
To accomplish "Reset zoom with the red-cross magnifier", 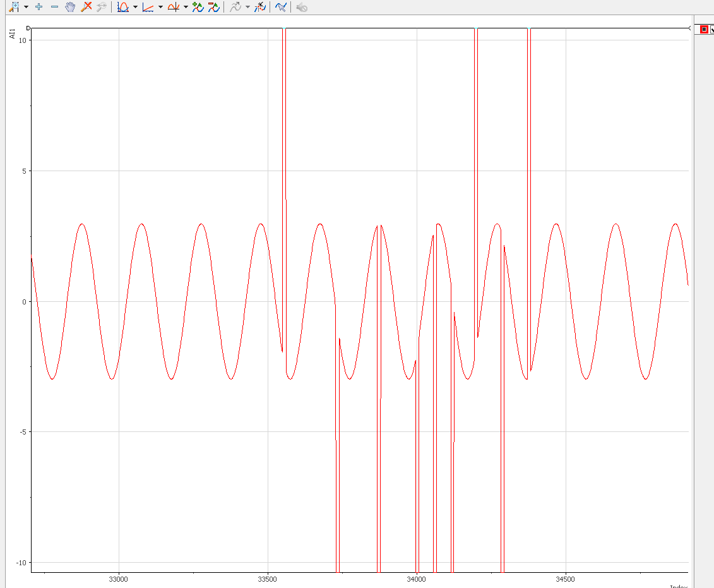I will pos(86,7).
